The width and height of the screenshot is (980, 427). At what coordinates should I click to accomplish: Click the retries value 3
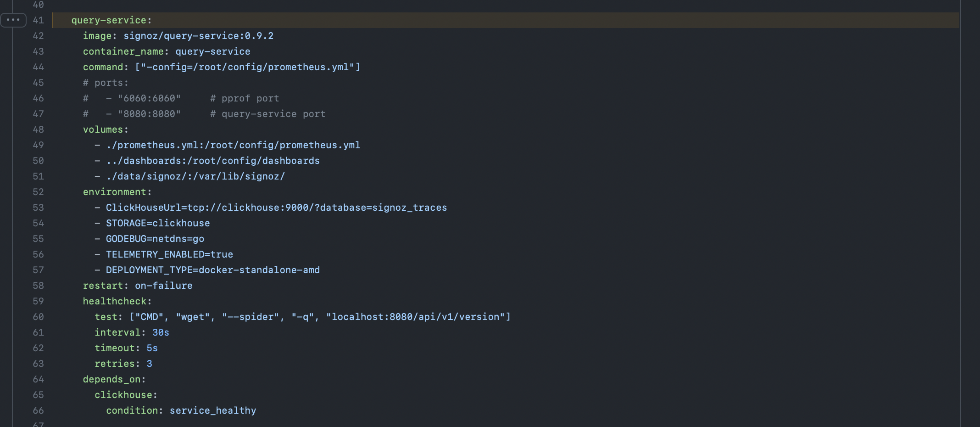(150, 364)
